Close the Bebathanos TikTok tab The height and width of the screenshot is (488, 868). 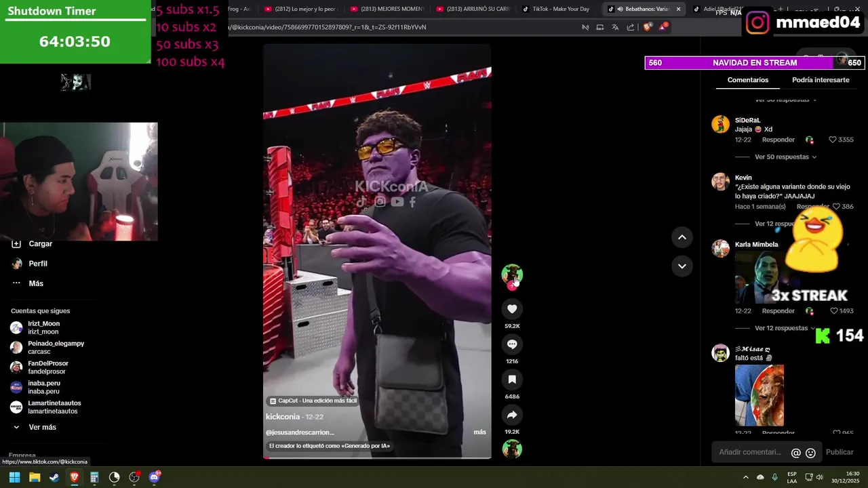click(x=678, y=9)
